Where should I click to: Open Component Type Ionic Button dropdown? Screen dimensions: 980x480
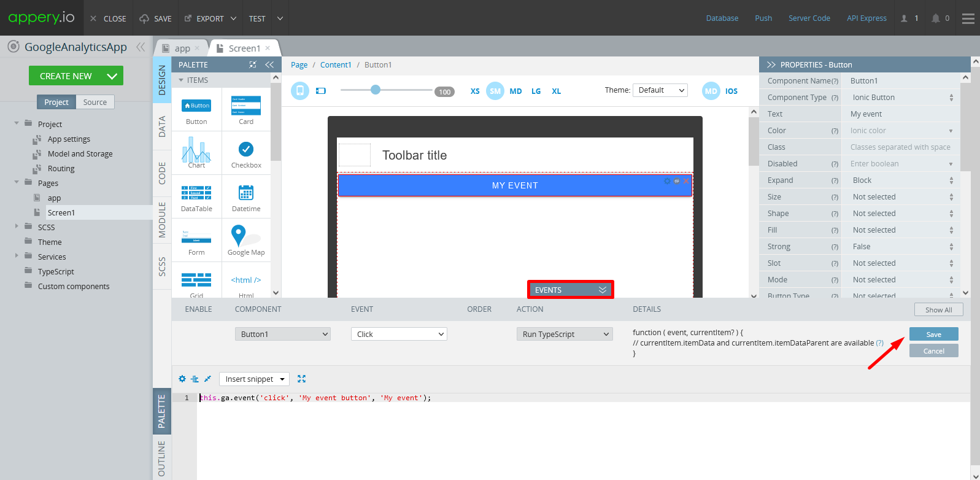coord(901,97)
